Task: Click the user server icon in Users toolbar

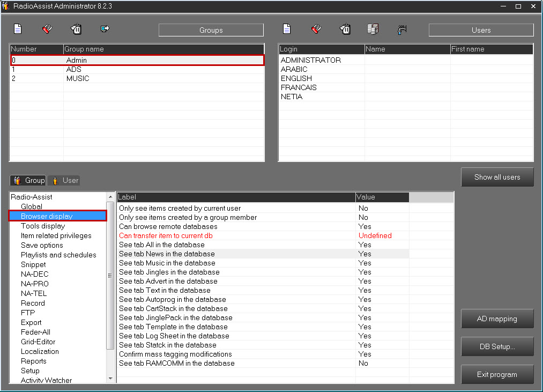Action: click(373, 29)
